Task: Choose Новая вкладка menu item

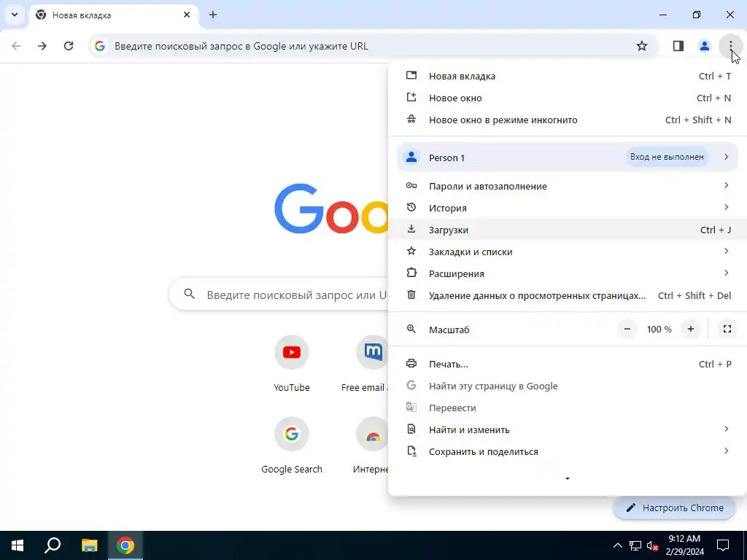Action: pos(568,76)
